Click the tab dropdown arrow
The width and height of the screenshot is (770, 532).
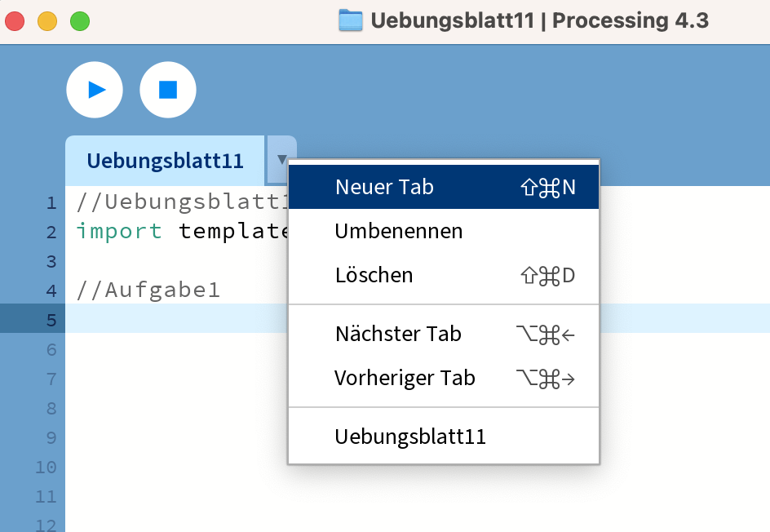[x=281, y=160]
